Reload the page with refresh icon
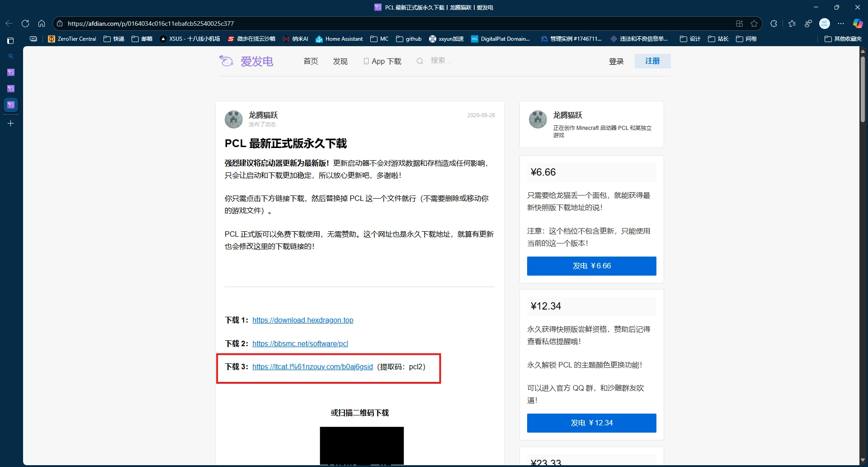This screenshot has height=467, width=868. pyautogui.click(x=25, y=24)
